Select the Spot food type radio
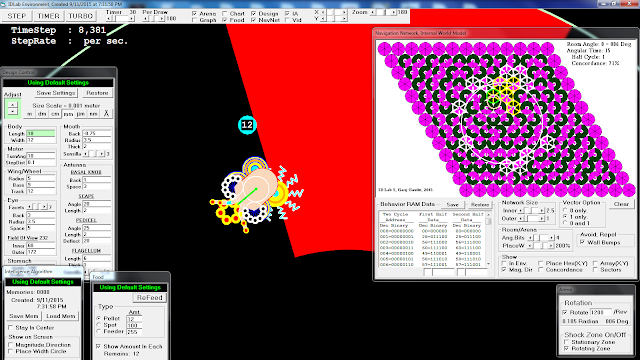 pos(98,325)
